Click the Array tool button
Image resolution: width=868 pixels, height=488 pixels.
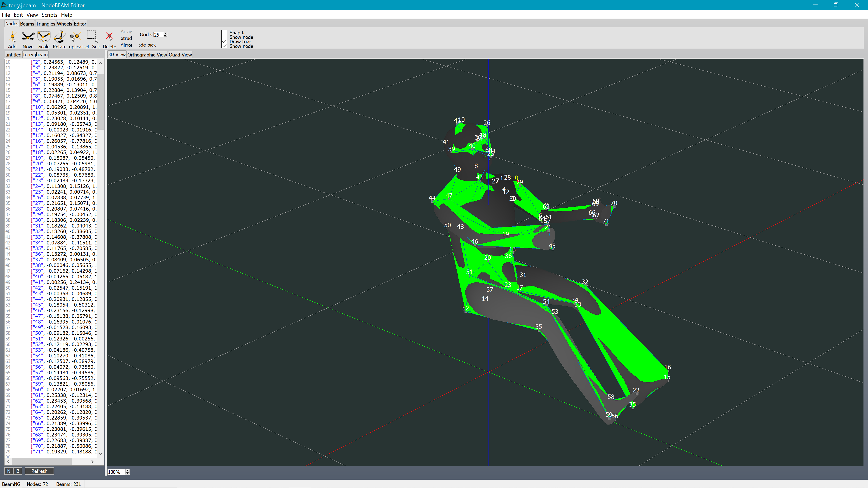click(x=126, y=31)
